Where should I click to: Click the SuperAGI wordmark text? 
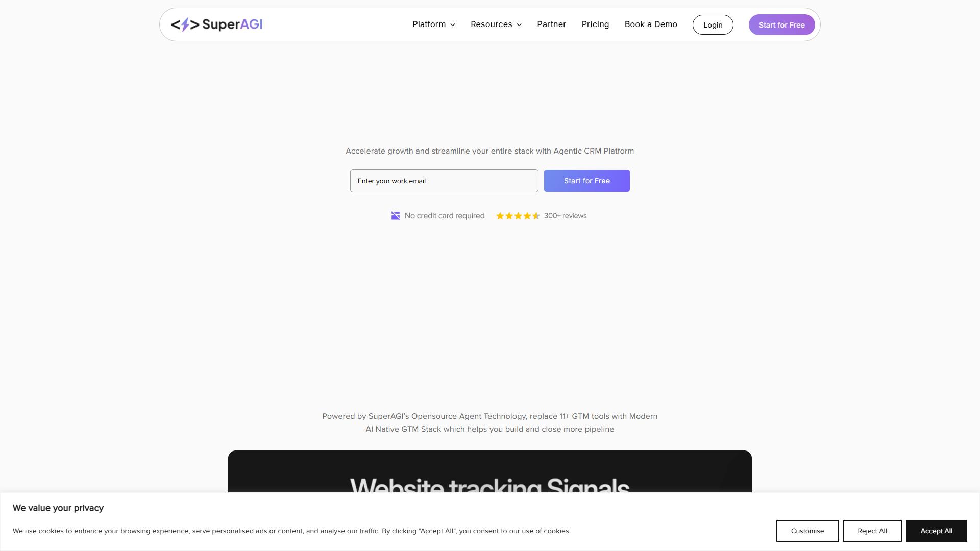pos(232,24)
